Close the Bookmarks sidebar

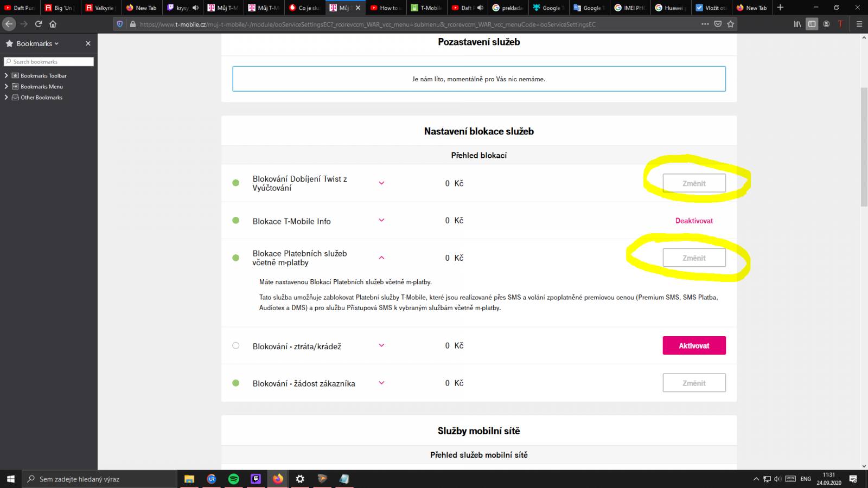point(88,43)
